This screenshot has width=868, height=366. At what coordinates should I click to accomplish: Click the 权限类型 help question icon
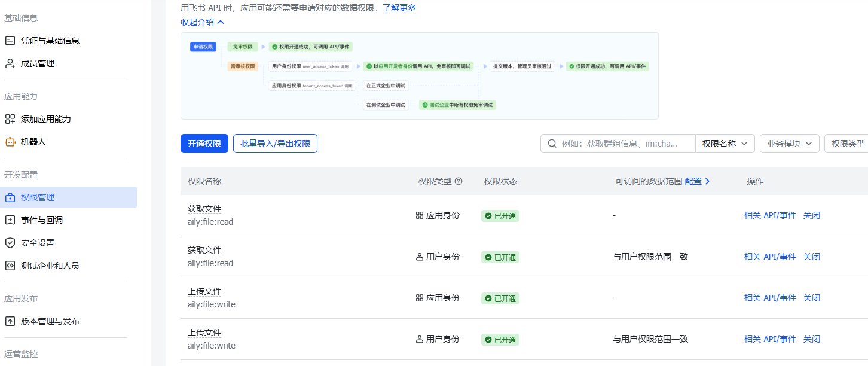tap(459, 181)
